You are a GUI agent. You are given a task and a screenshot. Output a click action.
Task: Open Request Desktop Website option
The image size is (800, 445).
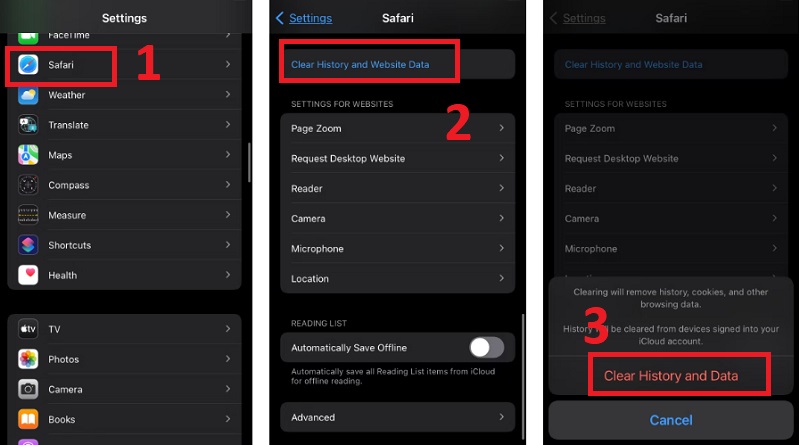point(348,159)
